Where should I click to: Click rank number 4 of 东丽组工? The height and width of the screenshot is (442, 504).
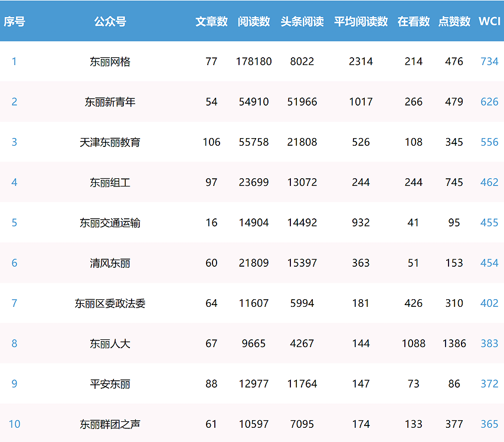click(x=14, y=182)
